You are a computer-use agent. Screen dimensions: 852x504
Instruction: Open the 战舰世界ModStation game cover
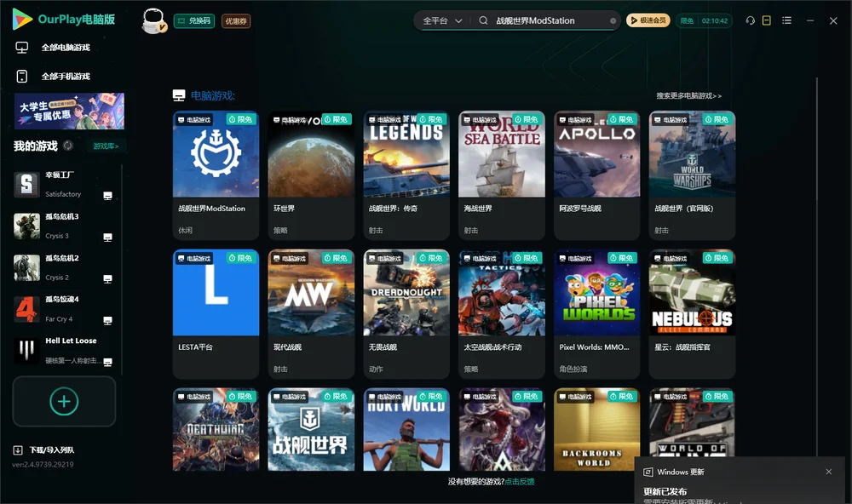tap(216, 154)
